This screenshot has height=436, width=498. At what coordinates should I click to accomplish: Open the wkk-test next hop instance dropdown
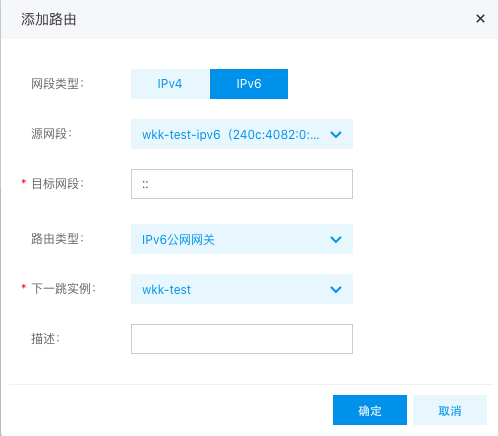tap(242, 289)
